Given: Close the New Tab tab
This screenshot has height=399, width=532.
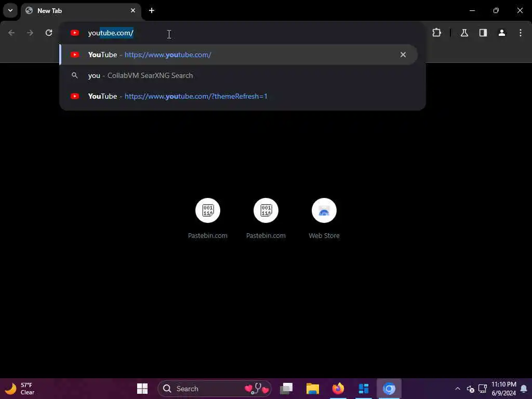Looking at the screenshot, I should [x=133, y=10].
